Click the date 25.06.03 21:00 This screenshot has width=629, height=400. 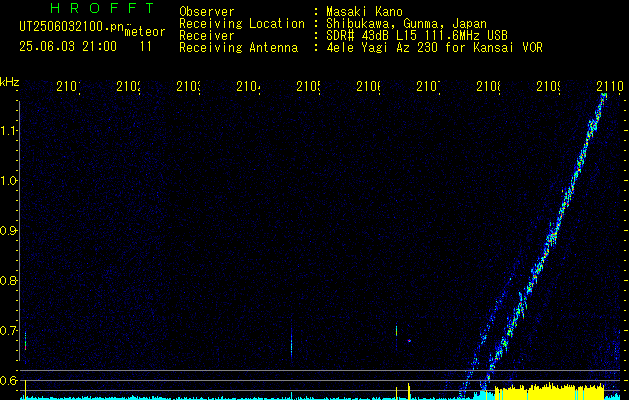tap(68, 47)
